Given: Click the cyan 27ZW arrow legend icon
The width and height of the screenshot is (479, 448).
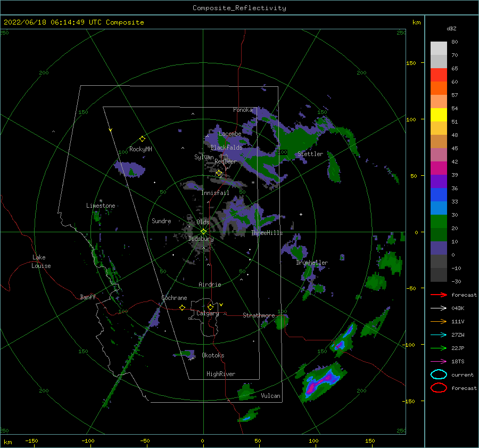Looking at the screenshot, I should point(439,335).
